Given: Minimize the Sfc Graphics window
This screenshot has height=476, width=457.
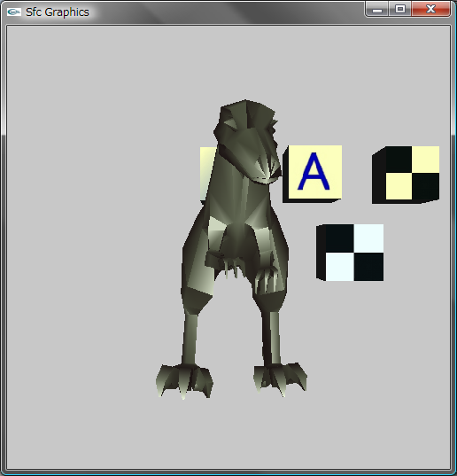Looking at the screenshot, I should click(x=377, y=10).
